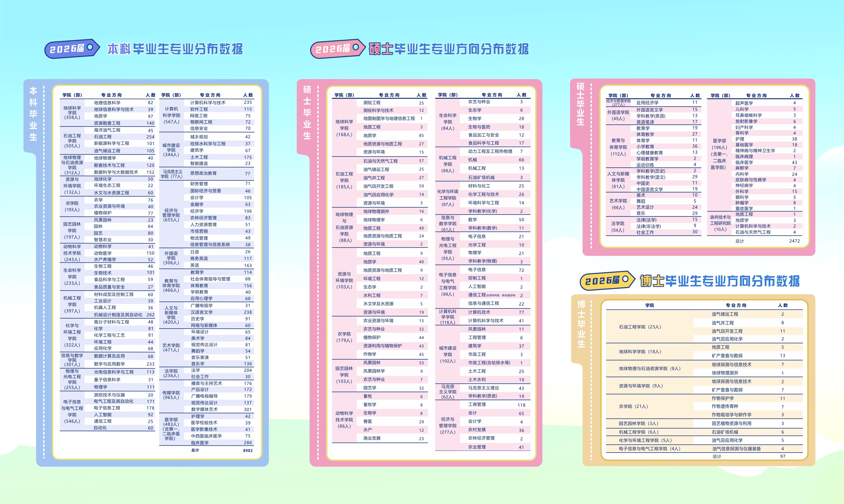Click the 数字媒体艺术 row
The image size is (844, 504).
point(219,410)
